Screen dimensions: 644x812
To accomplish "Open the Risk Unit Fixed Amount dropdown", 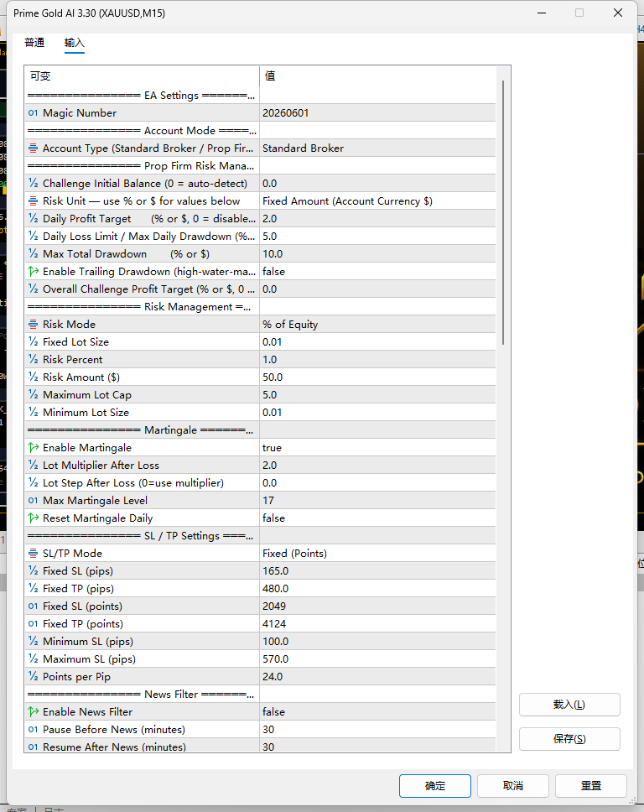I will tap(377, 201).
